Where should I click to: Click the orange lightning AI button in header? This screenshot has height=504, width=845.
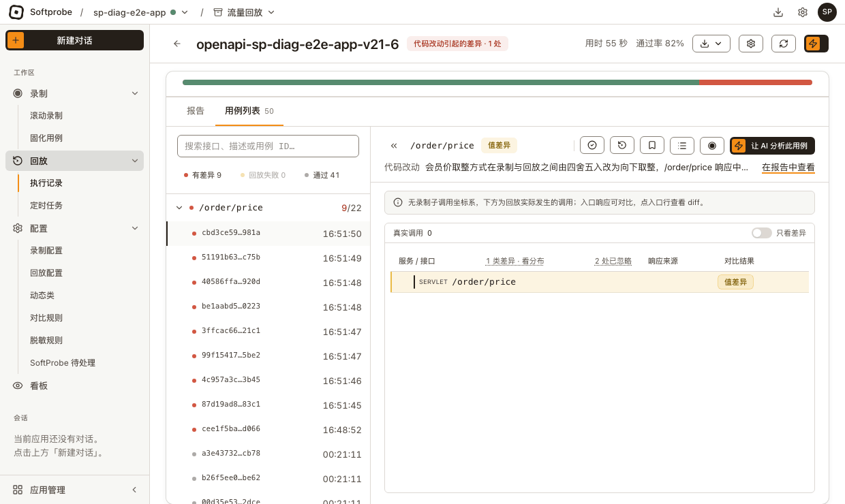pyautogui.click(x=816, y=44)
